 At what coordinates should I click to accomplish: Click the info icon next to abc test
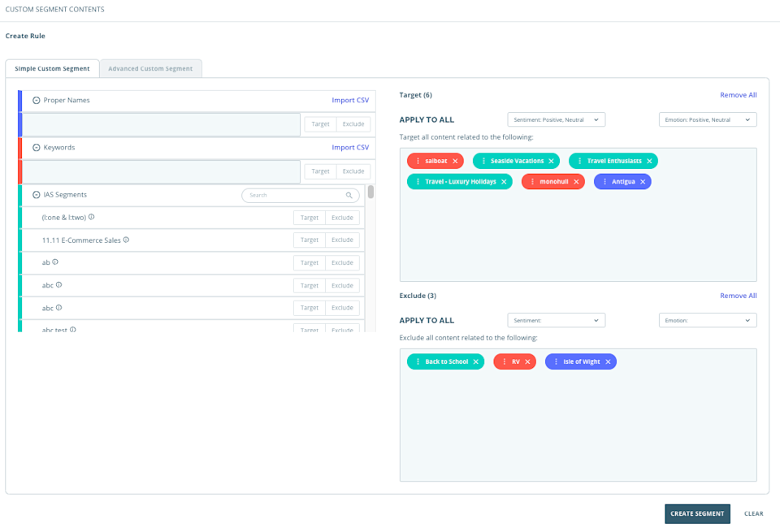point(71,329)
